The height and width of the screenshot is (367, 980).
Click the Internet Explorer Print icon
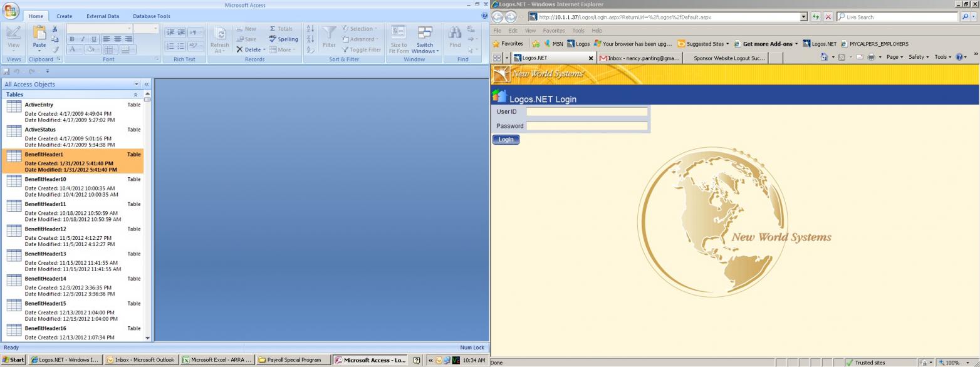pyautogui.click(x=871, y=57)
